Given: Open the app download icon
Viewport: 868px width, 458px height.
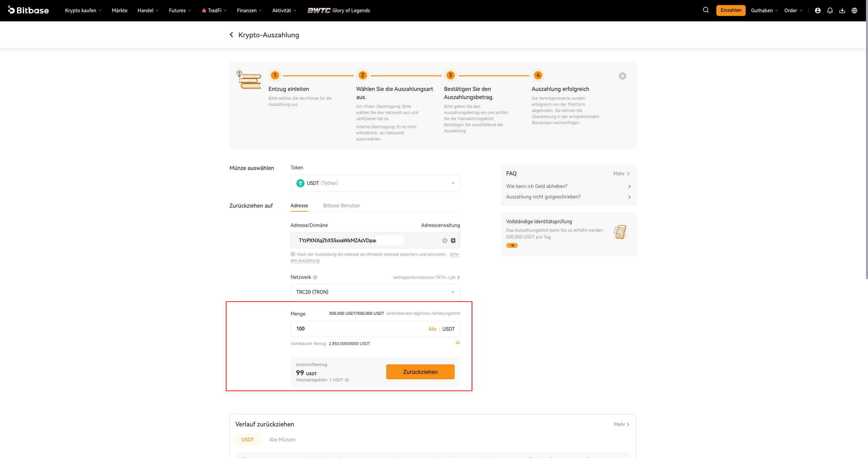Looking at the screenshot, I should tap(842, 11).
